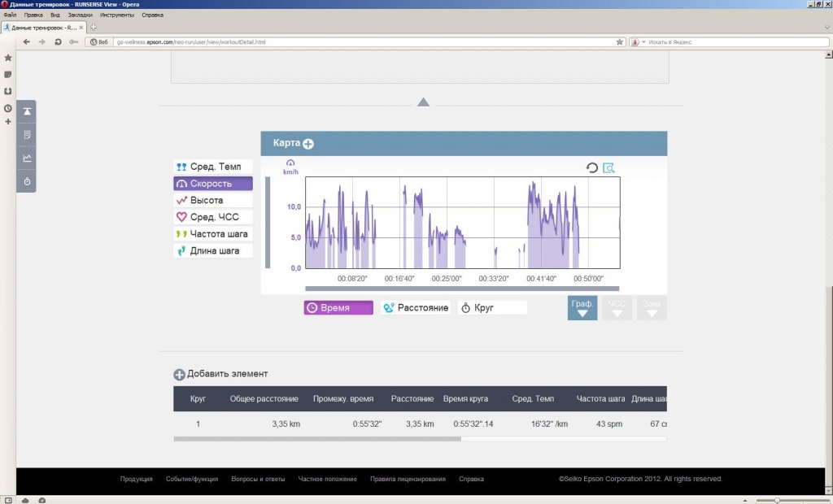Open the Продукция footer link
The image size is (833, 504).
(x=136, y=479)
